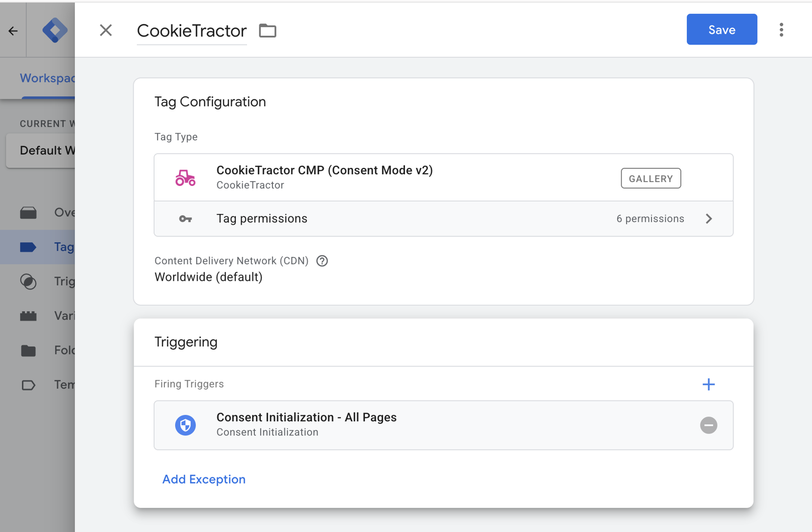The height and width of the screenshot is (532, 812).
Task: Open the three-dot more actions menu
Action: (x=781, y=30)
